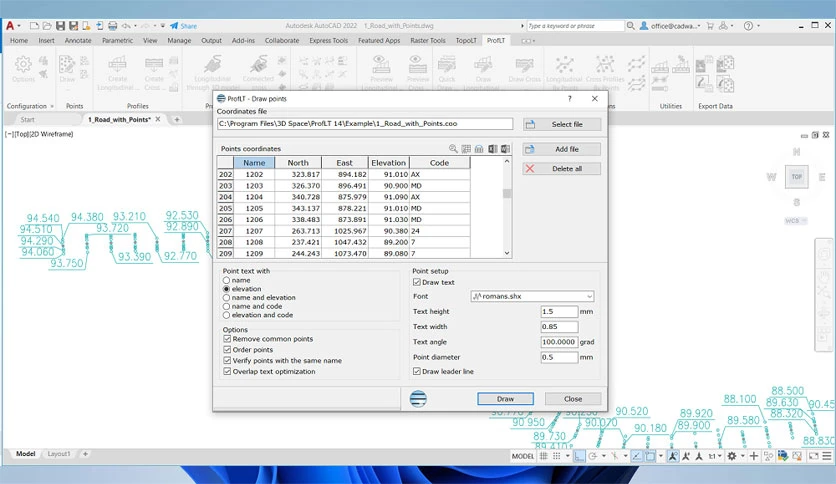Open the TopoLT ribbon tab
836x484 pixels.
(466, 41)
